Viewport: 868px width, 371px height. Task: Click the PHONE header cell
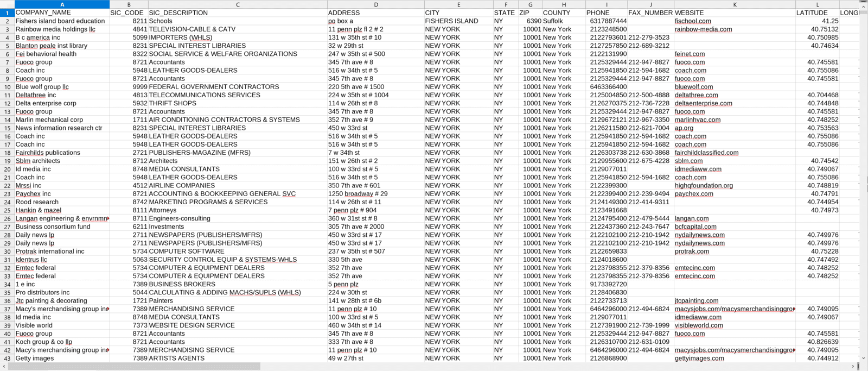click(607, 12)
